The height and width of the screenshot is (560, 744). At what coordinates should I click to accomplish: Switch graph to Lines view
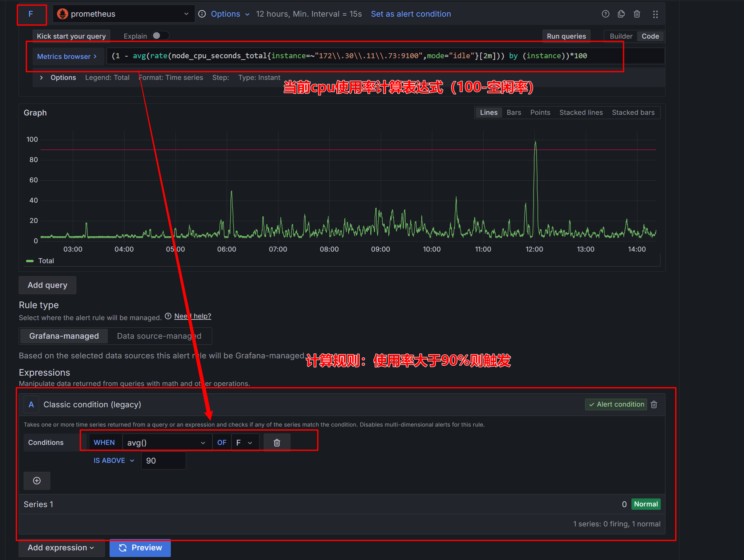click(x=488, y=112)
